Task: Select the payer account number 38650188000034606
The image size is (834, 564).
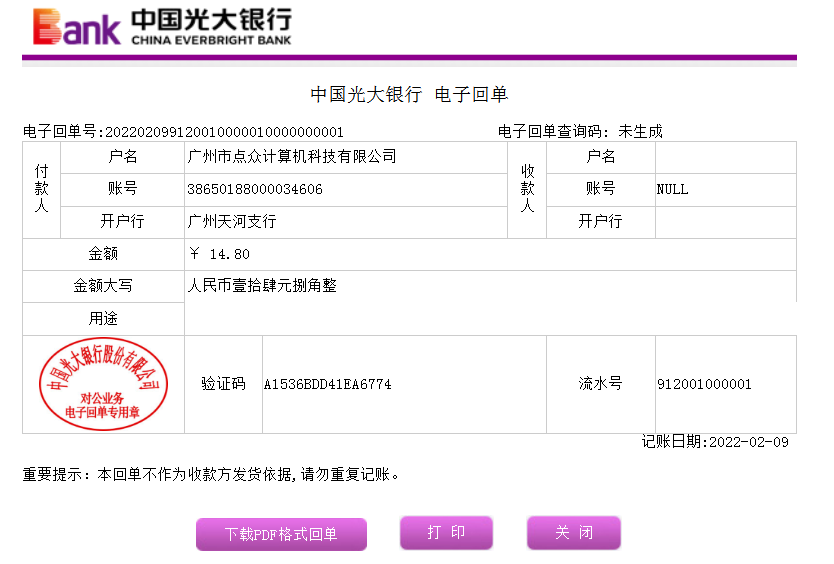Action: (255, 189)
